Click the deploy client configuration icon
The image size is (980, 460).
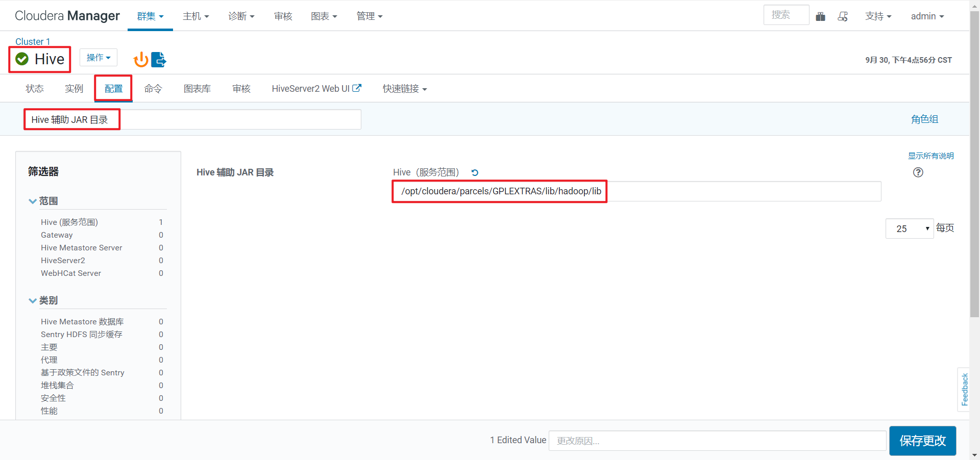click(159, 60)
